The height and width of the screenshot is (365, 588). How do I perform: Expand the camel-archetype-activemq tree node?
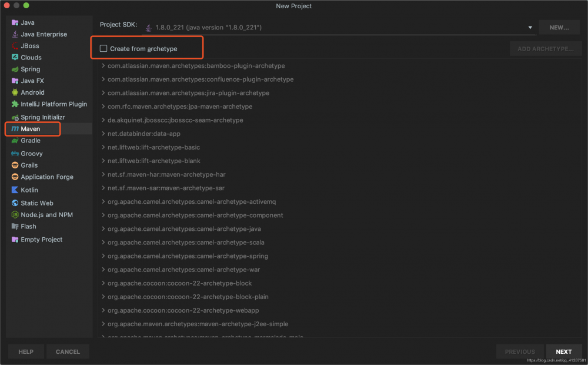103,202
